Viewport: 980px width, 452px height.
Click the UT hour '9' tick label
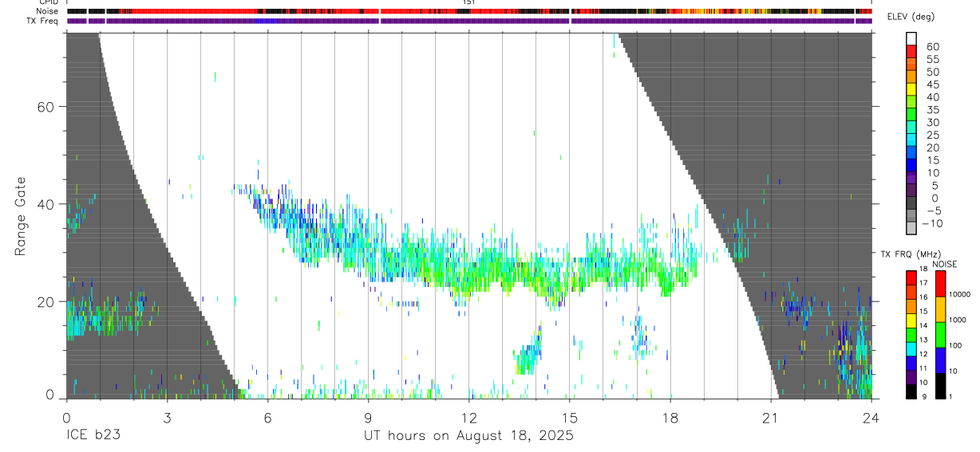click(x=368, y=417)
